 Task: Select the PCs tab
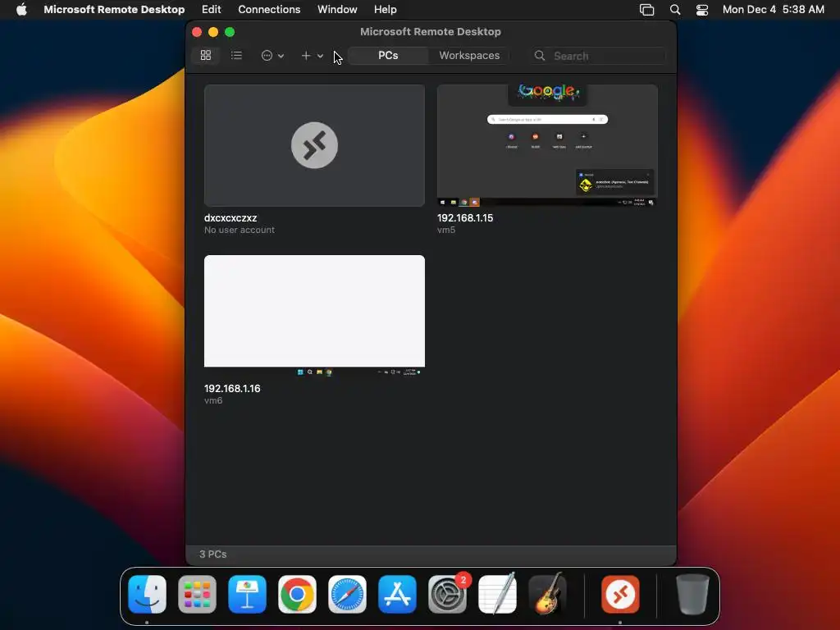(x=388, y=55)
